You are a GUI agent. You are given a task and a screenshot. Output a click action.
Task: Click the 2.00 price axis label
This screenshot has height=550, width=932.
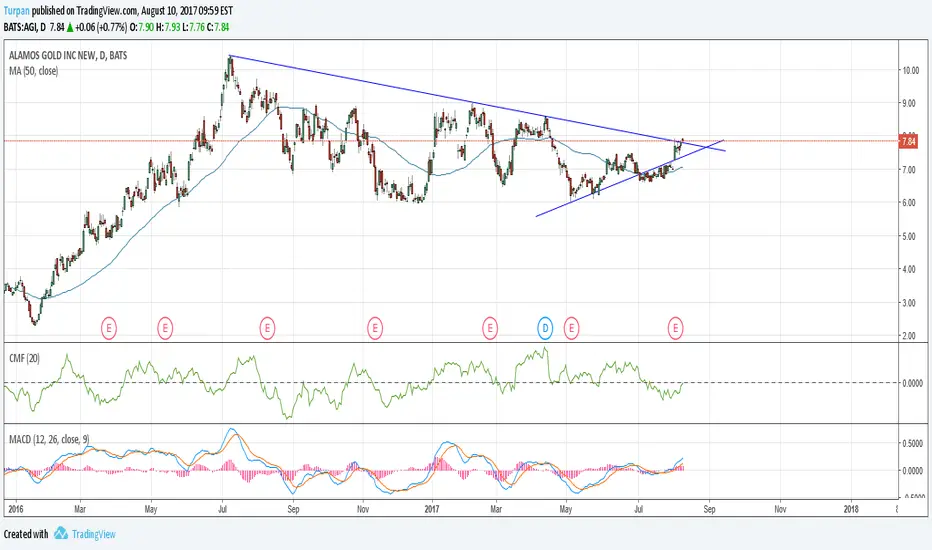[x=909, y=336]
